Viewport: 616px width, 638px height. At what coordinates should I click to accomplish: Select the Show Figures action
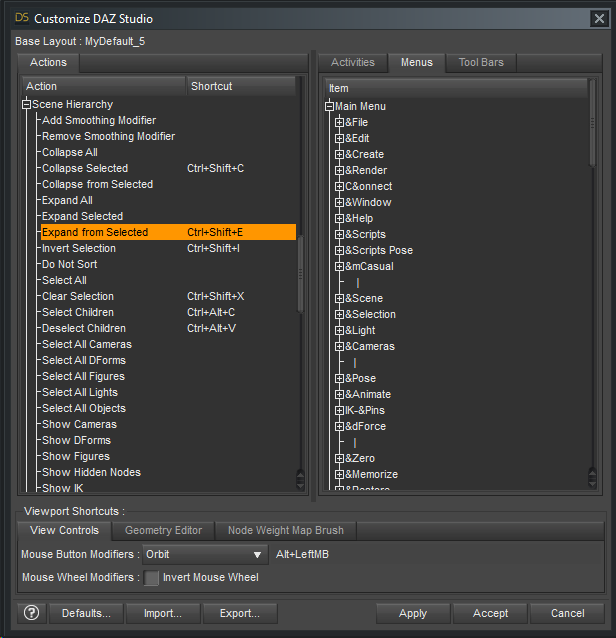(76, 457)
